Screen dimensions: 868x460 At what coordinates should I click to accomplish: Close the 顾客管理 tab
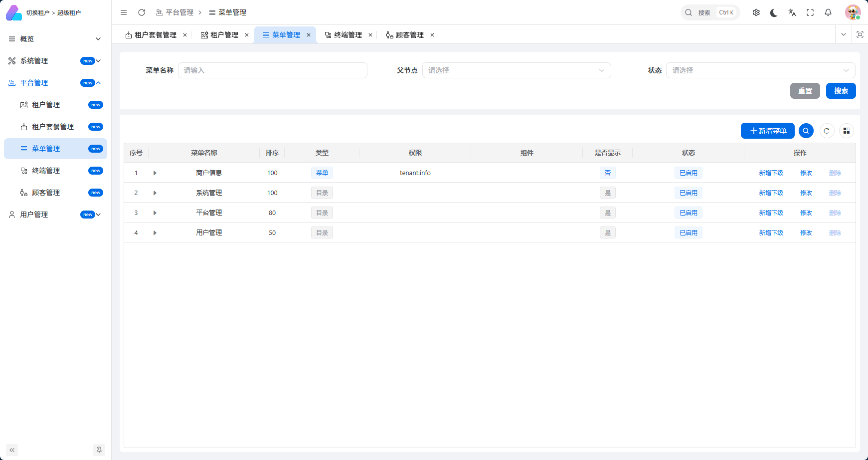[432, 35]
